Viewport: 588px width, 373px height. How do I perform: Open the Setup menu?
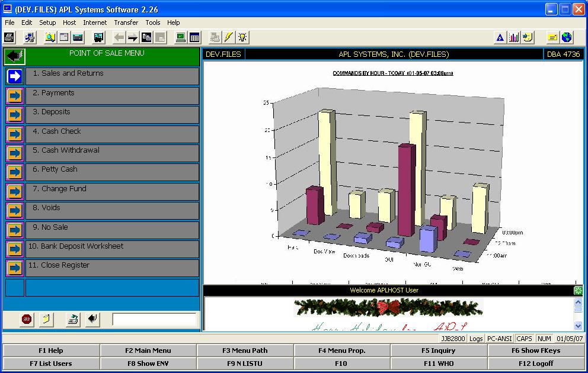pos(47,22)
